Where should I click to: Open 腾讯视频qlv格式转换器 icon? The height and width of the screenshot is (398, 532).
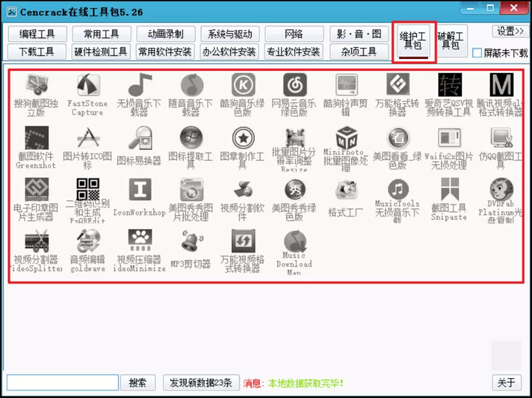(501, 85)
